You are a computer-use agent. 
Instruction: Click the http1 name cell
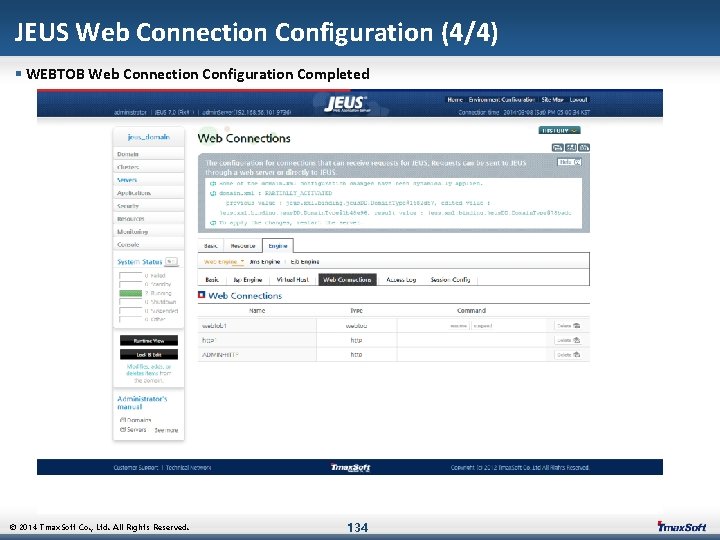pos(257,340)
